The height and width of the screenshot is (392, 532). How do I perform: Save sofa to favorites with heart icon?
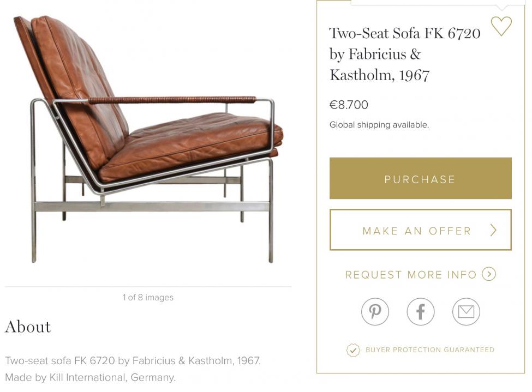(501, 26)
